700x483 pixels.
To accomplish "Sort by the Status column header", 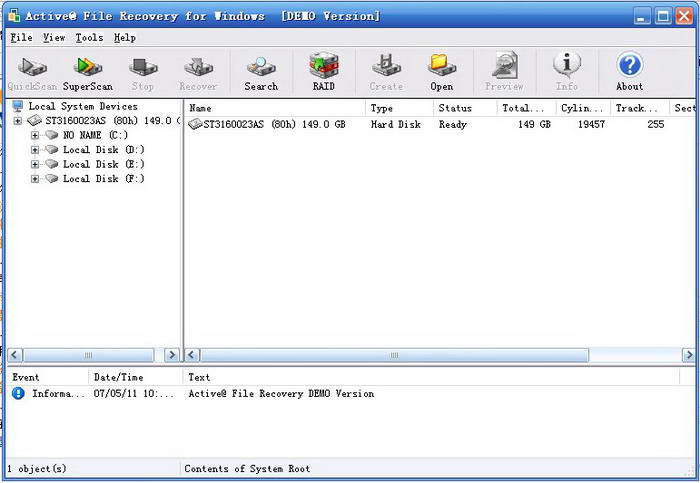I will pyautogui.click(x=465, y=108).
